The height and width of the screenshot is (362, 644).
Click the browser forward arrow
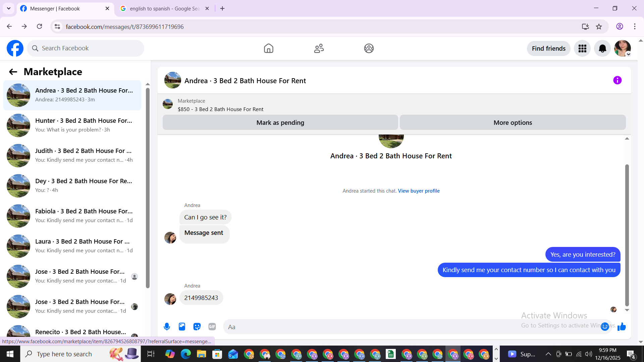pyautogui.click(x=24, y=27)
